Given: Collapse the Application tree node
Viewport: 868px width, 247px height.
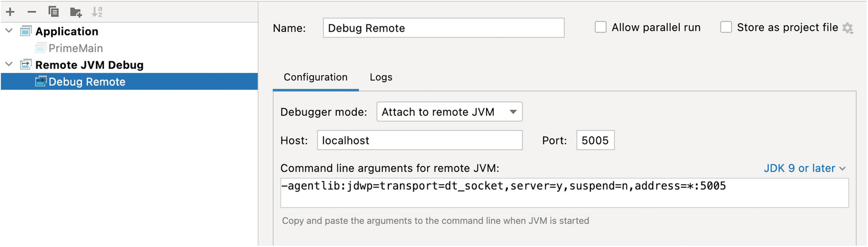Looking at the screenshot, I should point(9,31).
